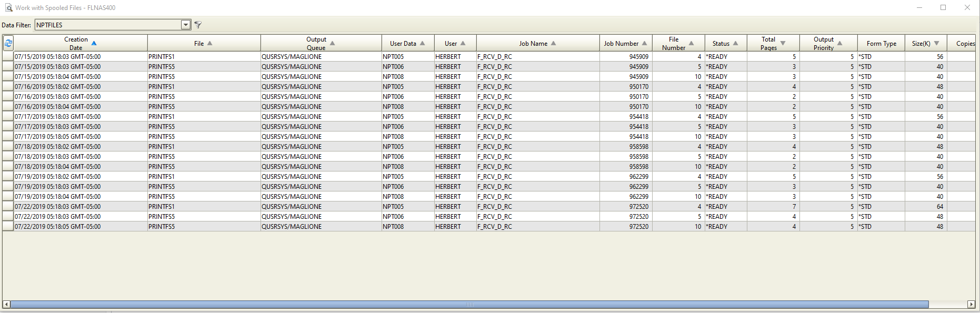980x313 pixels.
Task: Click creation date 07/16/2019 05:18:02 GMT-05:00
Action: (x=57, y=86)
